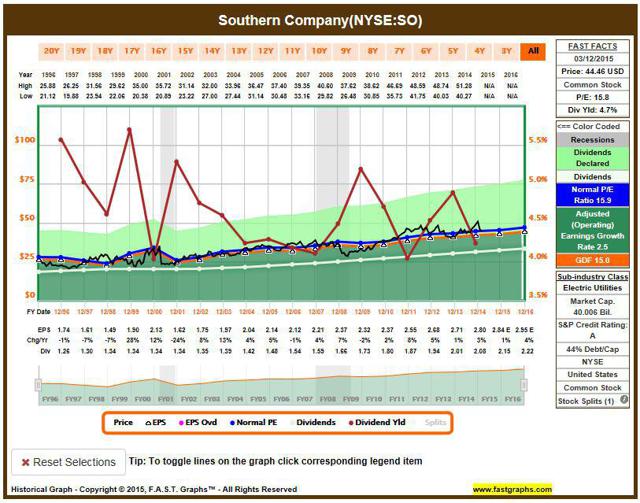The width and height of the screenshot is (640, 503).
Task: Click the Price: 44.46 USD fact
Action: coord(593,71)
